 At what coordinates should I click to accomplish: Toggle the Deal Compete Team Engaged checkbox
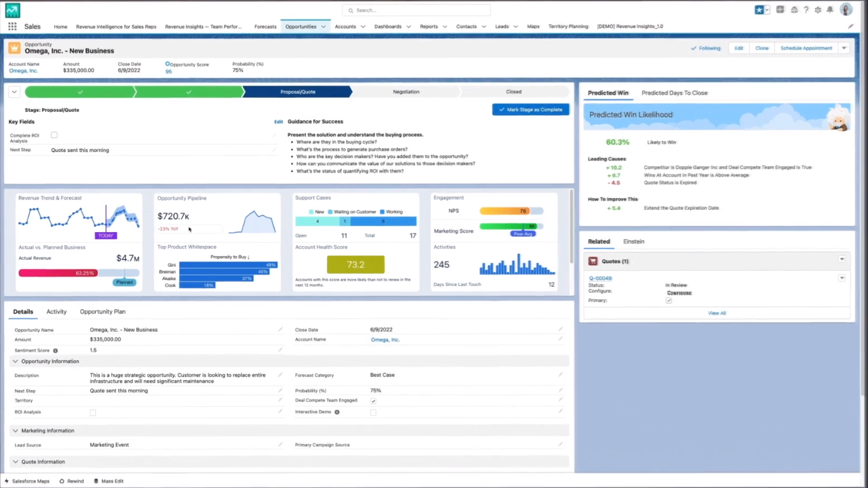373,401
